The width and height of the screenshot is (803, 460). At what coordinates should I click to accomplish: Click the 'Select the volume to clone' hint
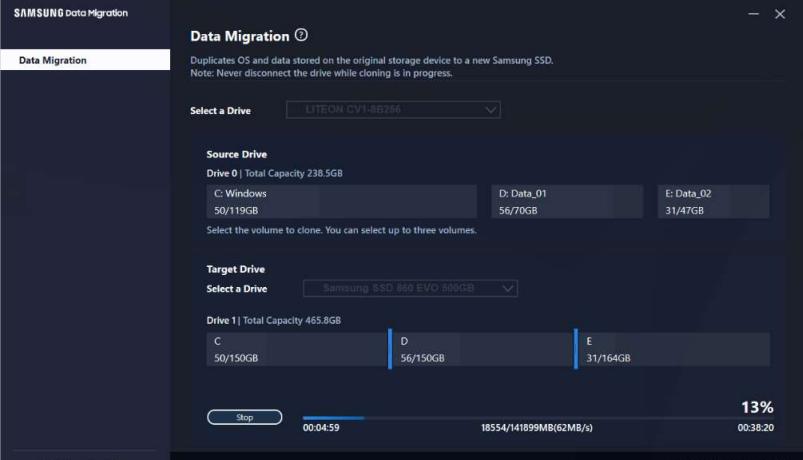click(342, 230)
